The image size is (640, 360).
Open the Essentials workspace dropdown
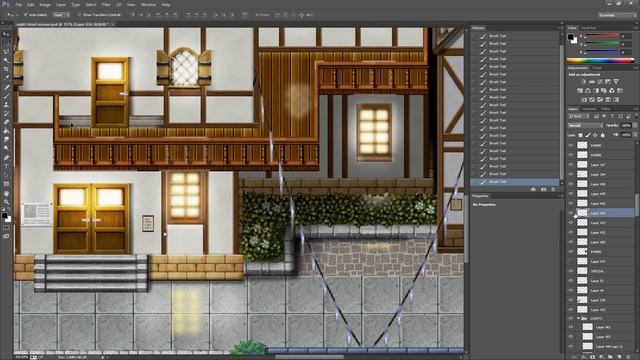(x=617, y=15)
